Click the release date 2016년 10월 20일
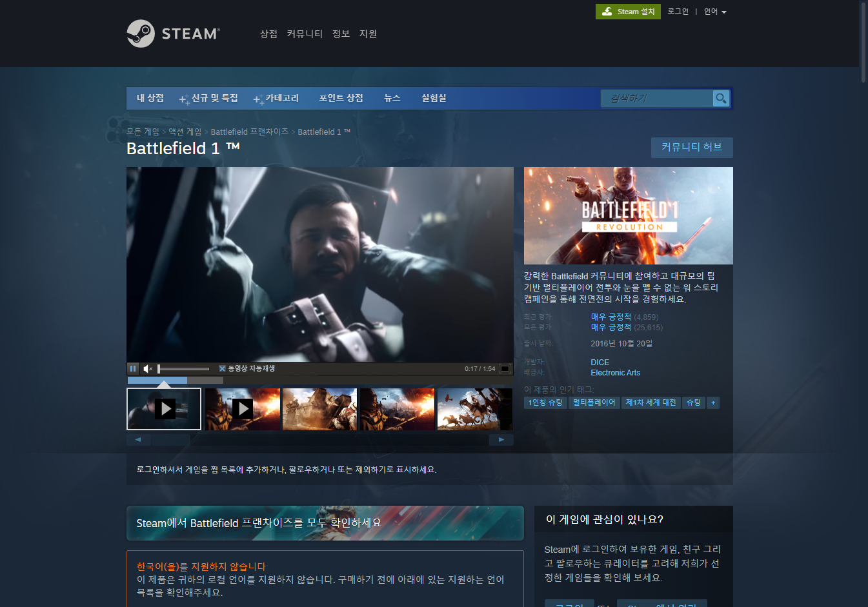Screen dimensions: 868x607 621,344
